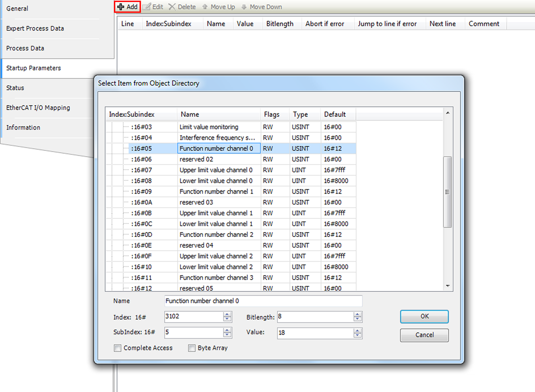Click the Edit pencil icon
This screenshot has height=392, width=535.
(147, 7)
